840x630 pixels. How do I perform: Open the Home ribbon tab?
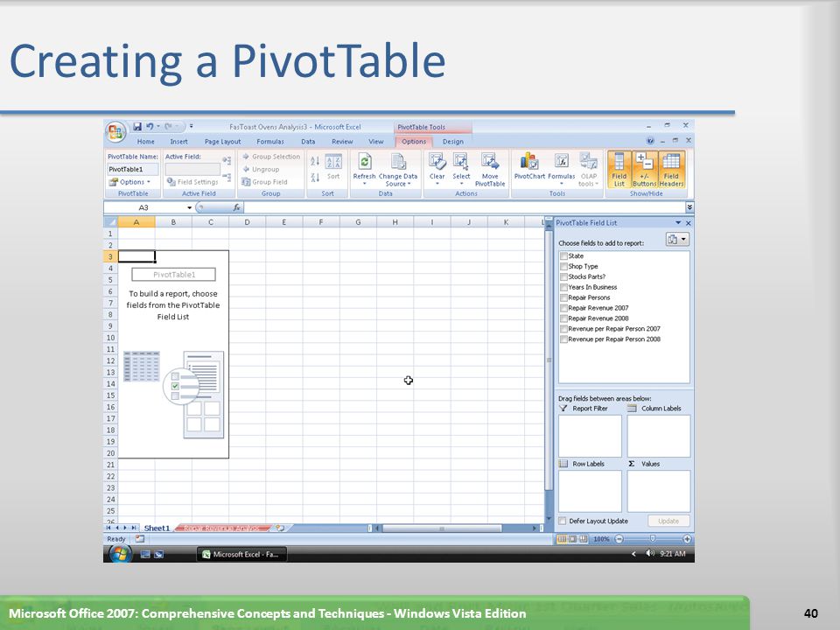(145, 142)
